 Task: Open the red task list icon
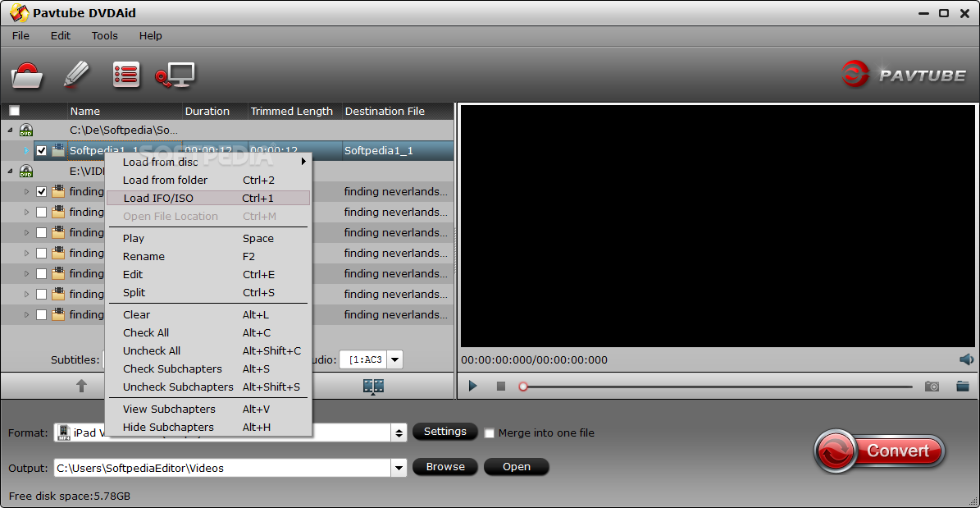[x=126, y=75]
